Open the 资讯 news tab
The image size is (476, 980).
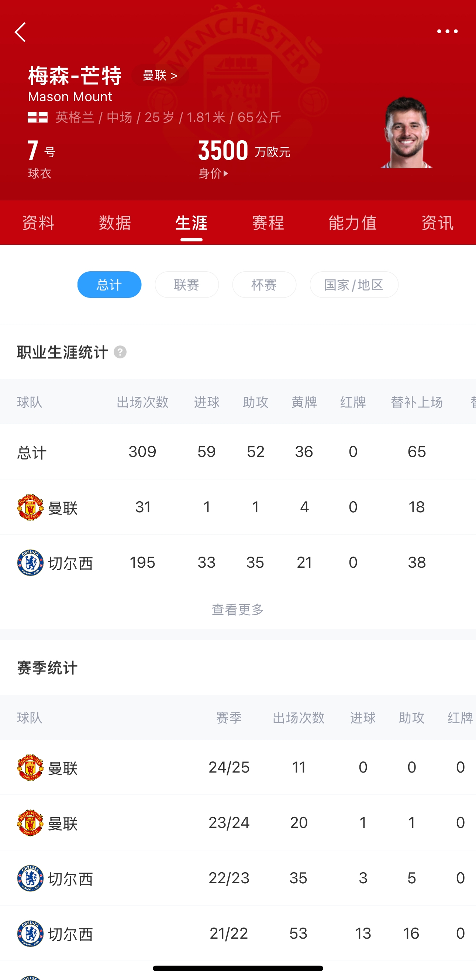coord(437,223)
